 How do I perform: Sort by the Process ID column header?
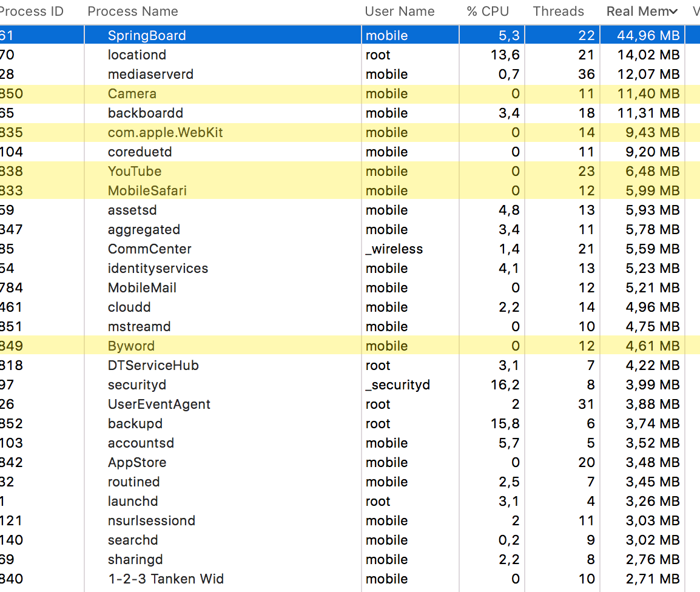32,11
